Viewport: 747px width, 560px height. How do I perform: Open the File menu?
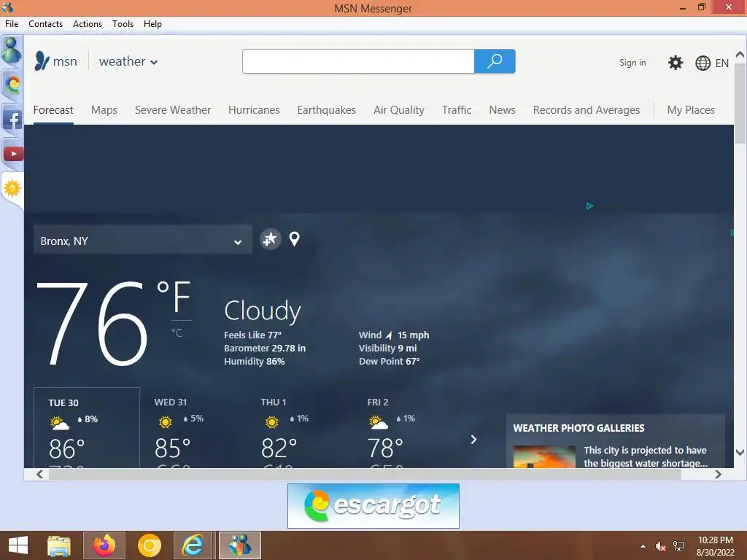click(x=12, y=24)
